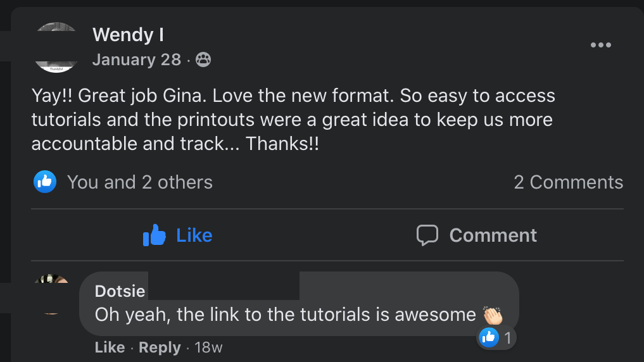644x362 pixels.
Task: Open Dotsie's profile from the comment name
Action: tap(120, 291)
